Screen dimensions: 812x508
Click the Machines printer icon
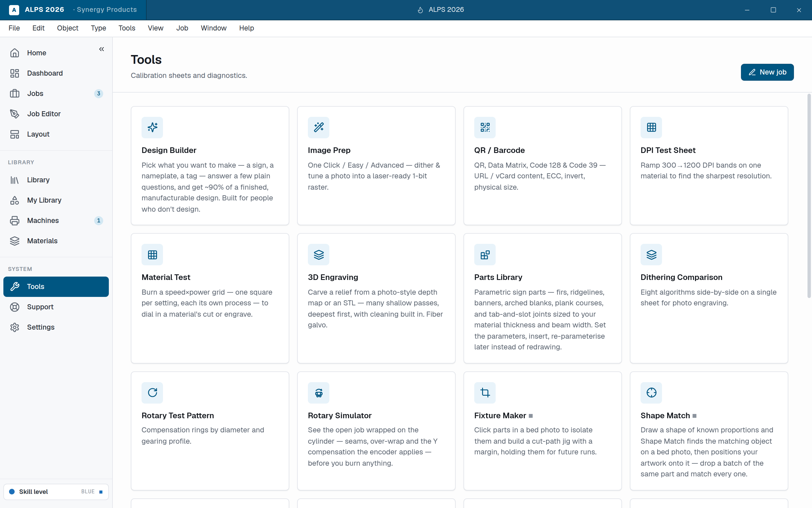[14, 220]
